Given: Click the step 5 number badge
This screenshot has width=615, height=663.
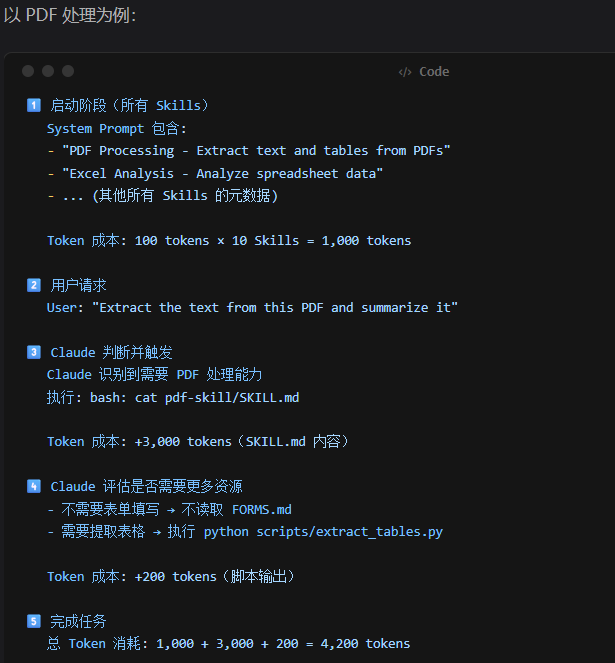Looking at the screenshot, I should pos(33,621).
